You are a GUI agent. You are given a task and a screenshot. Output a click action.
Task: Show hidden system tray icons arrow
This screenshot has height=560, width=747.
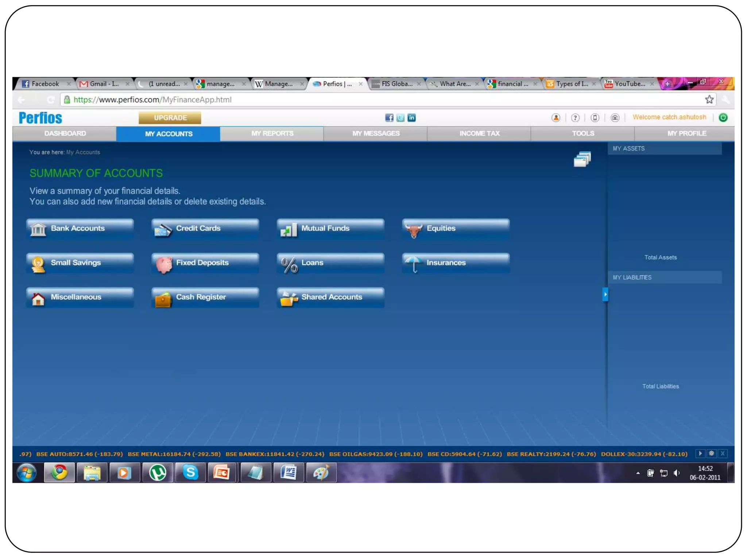click(638, 473)
